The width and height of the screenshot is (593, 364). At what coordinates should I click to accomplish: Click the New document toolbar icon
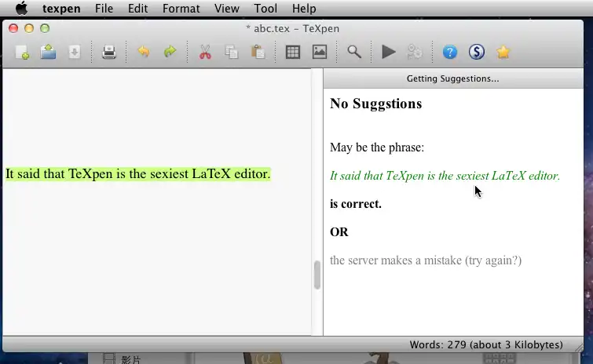[22, 52]
